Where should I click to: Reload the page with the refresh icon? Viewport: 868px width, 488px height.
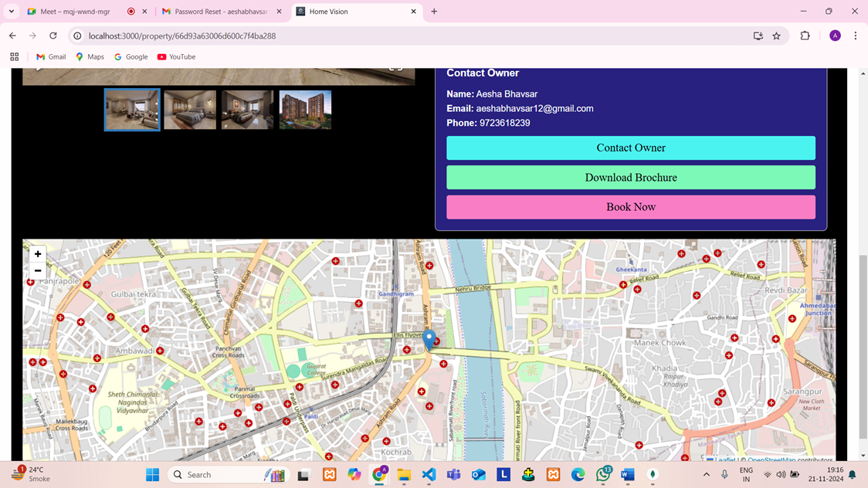pyautogui.click(x=53, y=36)
